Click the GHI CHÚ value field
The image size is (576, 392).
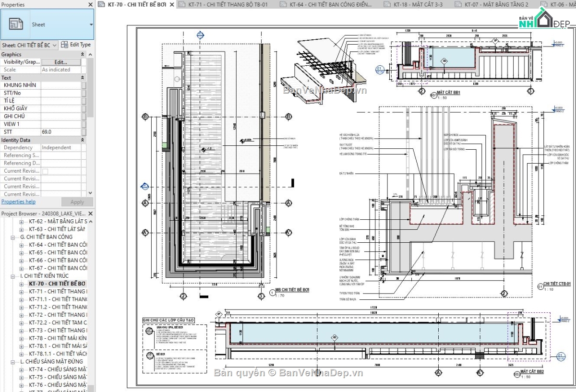[60, 116]
